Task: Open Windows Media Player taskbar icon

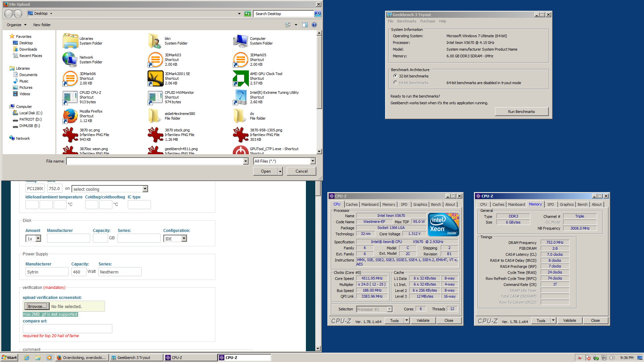Action: tap(49, 358)
